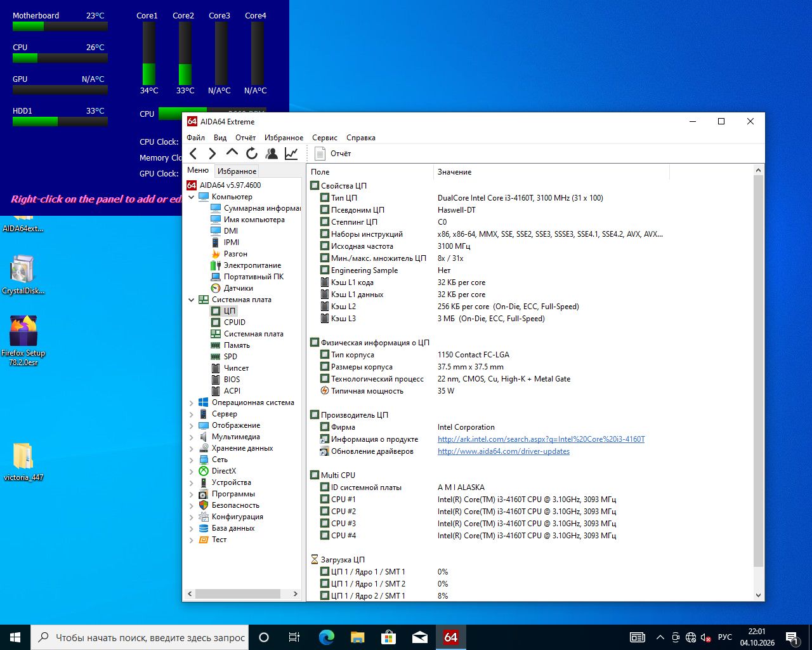The image size is (812, 650).
Task: Launch Microsoft Edge from the taskbar
Action: click(x=326, y=637)
